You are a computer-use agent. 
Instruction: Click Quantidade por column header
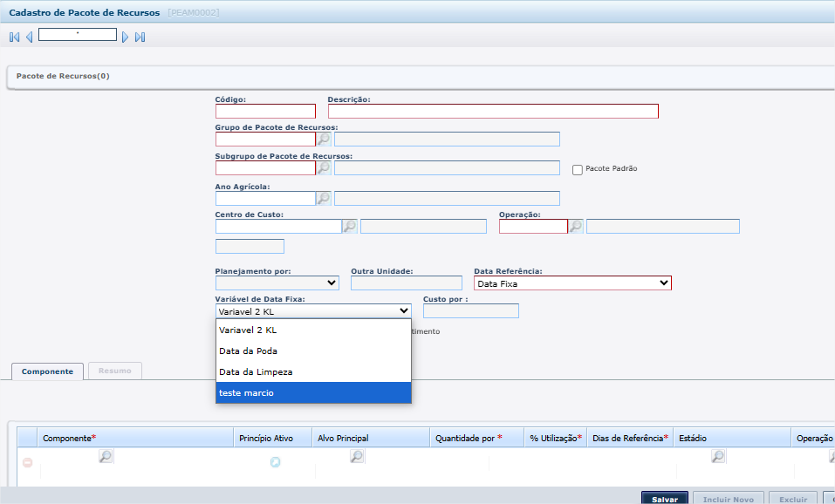tap(476, 438)
